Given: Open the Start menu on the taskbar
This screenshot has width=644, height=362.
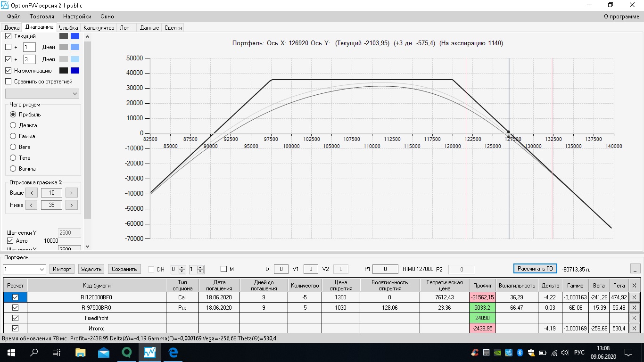Looking at the screenshot, I should pos(10,352).
